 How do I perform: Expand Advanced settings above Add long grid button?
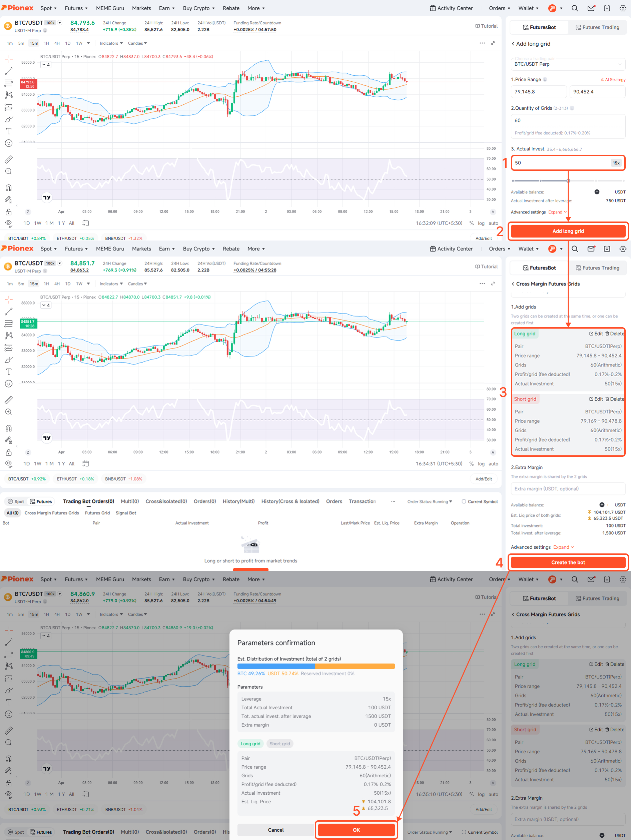pos(557,212)
